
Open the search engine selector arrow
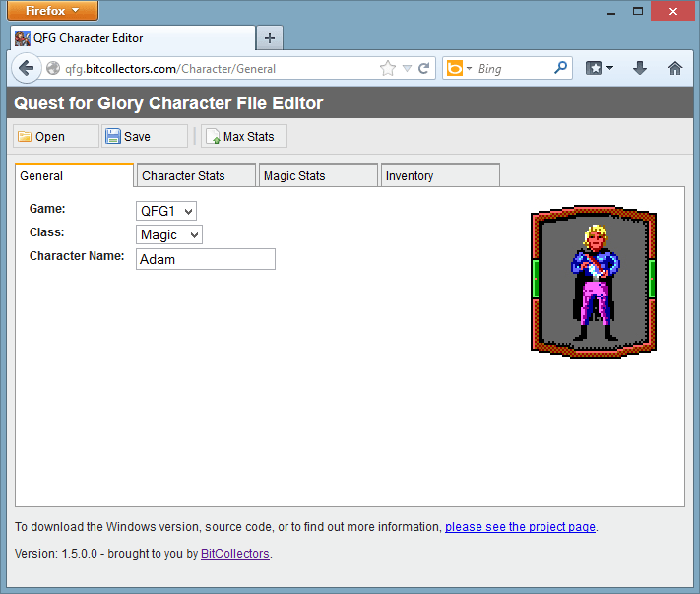(469, 68)
